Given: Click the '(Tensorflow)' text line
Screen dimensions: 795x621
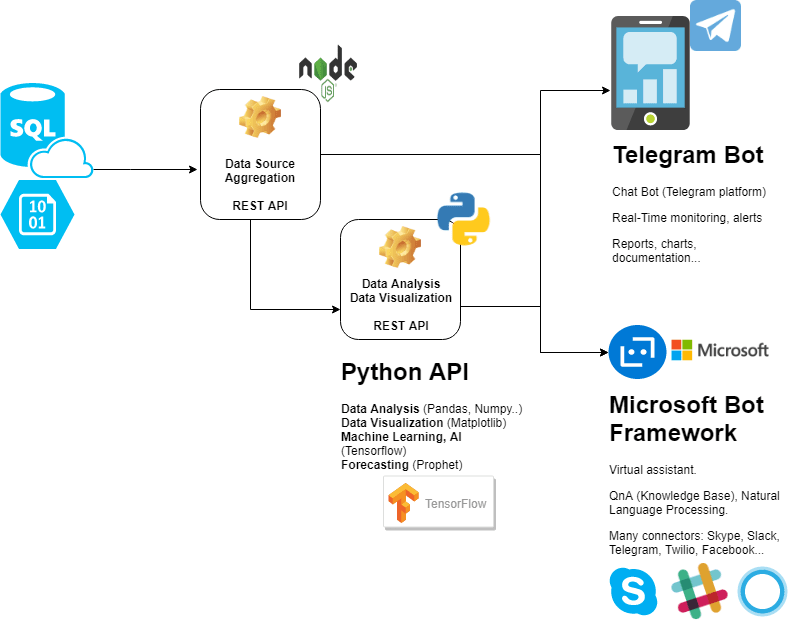Looking at the screenshot, I should point(374,451).
